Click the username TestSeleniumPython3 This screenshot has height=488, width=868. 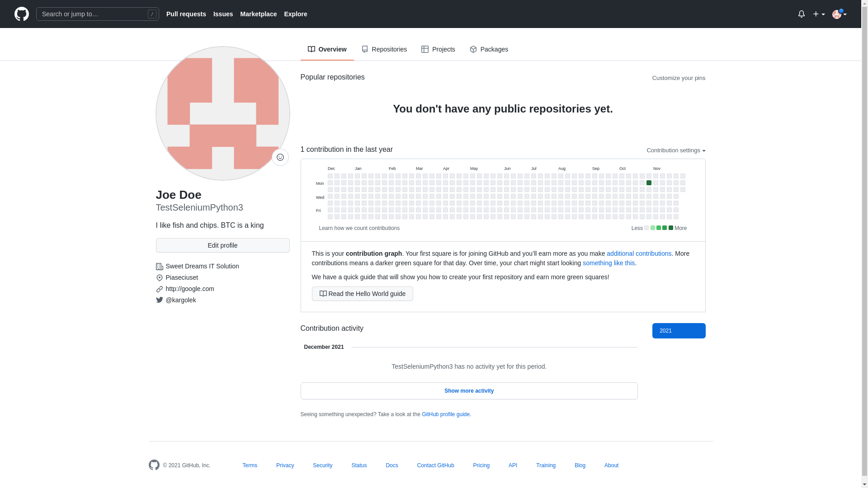(199, 207)
